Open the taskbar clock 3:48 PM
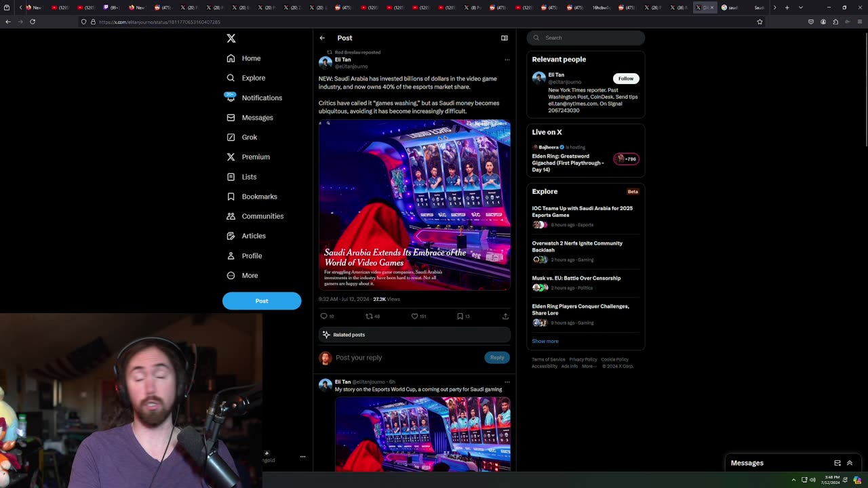This screenshot has height=488, width=868. point(831,480)
